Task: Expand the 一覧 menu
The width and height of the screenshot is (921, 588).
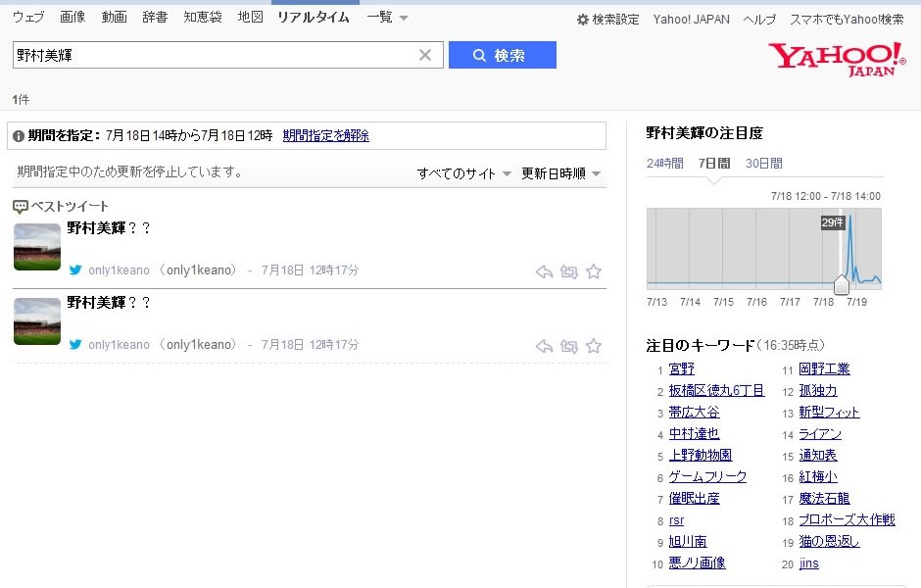Action: 387,17
